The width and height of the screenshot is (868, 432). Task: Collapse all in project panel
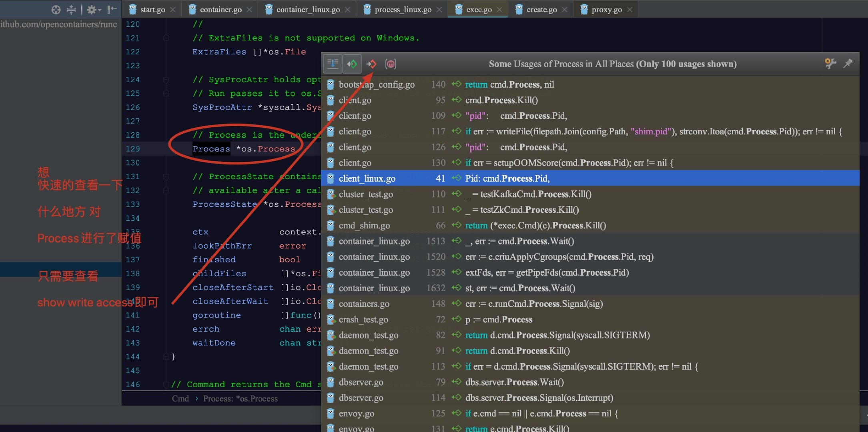tap(71, 10)
